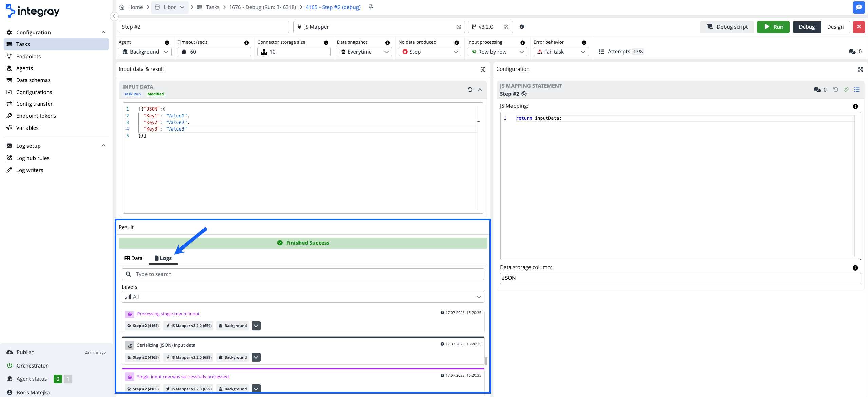Screen dimensions: 868x397
Task: Click the validate checkmark in JS Mapping header
Action: click(846, 90)
